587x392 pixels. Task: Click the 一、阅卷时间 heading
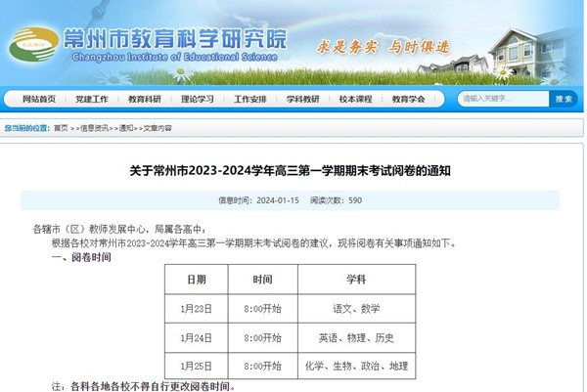[81, 257]
